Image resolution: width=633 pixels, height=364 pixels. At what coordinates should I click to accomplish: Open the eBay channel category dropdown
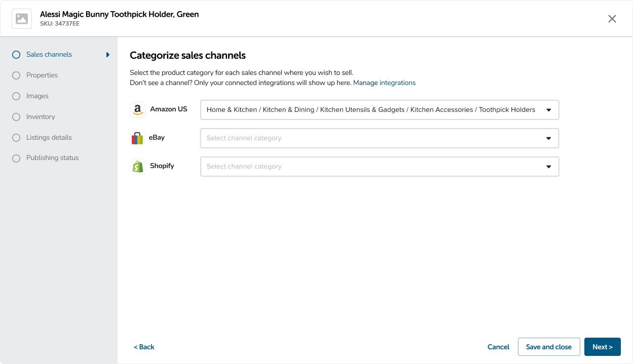379,138
